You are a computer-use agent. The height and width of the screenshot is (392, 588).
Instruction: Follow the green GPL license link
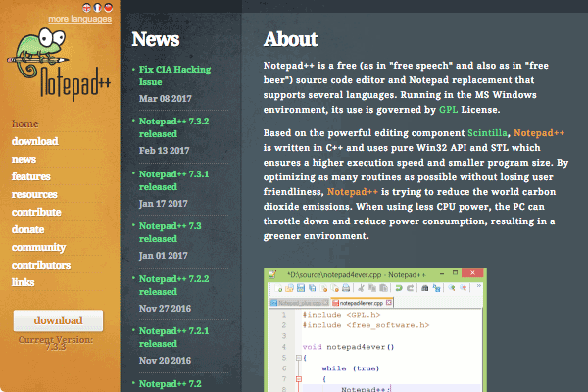[448, 110]
